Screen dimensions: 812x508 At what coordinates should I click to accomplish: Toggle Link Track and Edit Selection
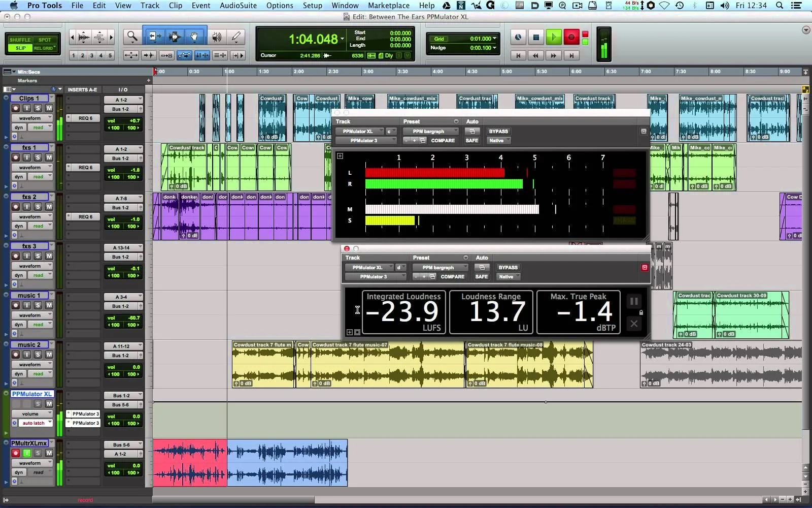[x=220, y=55]
